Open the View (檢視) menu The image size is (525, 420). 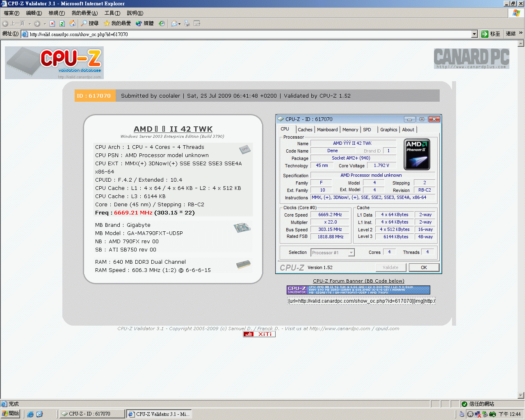(x=57, y=13)
